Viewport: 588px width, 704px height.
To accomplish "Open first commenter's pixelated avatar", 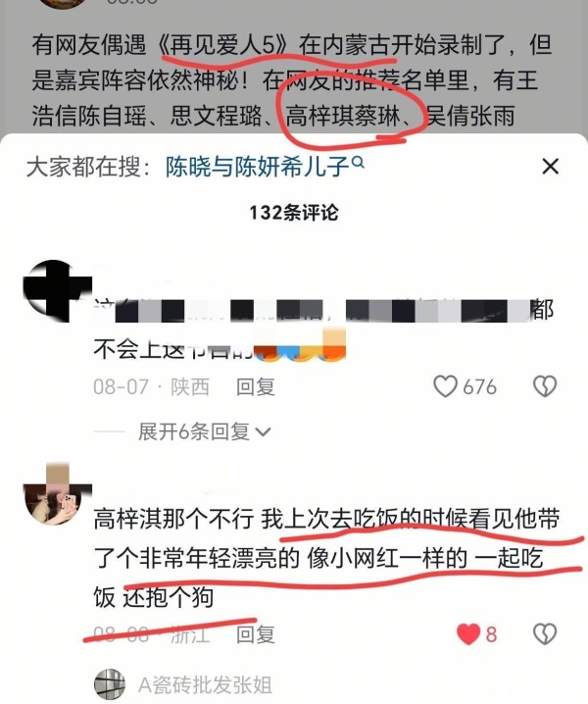I will pos(55,290).
